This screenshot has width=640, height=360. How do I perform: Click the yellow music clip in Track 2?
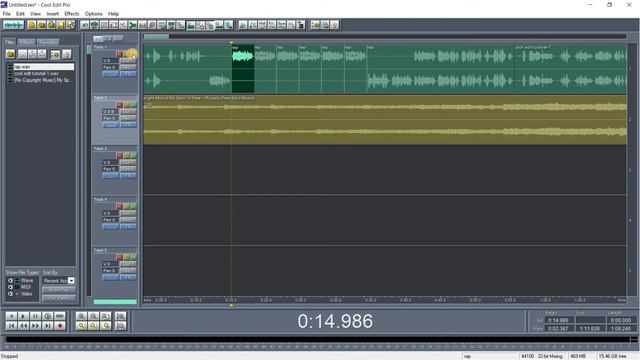point(385,120)
